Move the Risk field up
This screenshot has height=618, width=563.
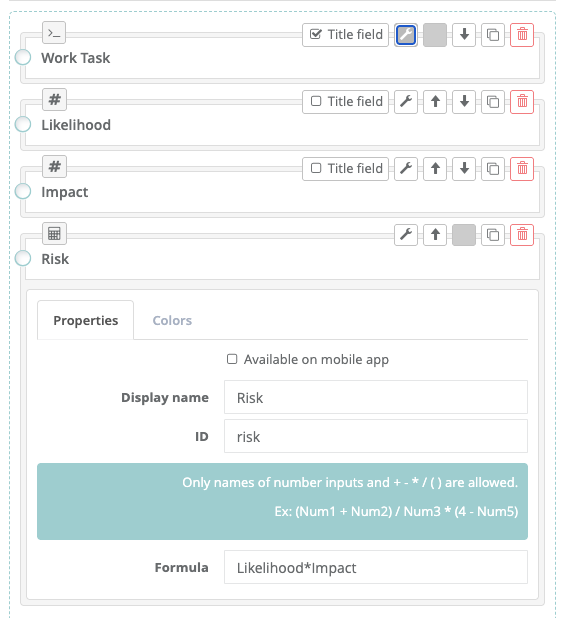pyautogui.click(x=435, y=235)
